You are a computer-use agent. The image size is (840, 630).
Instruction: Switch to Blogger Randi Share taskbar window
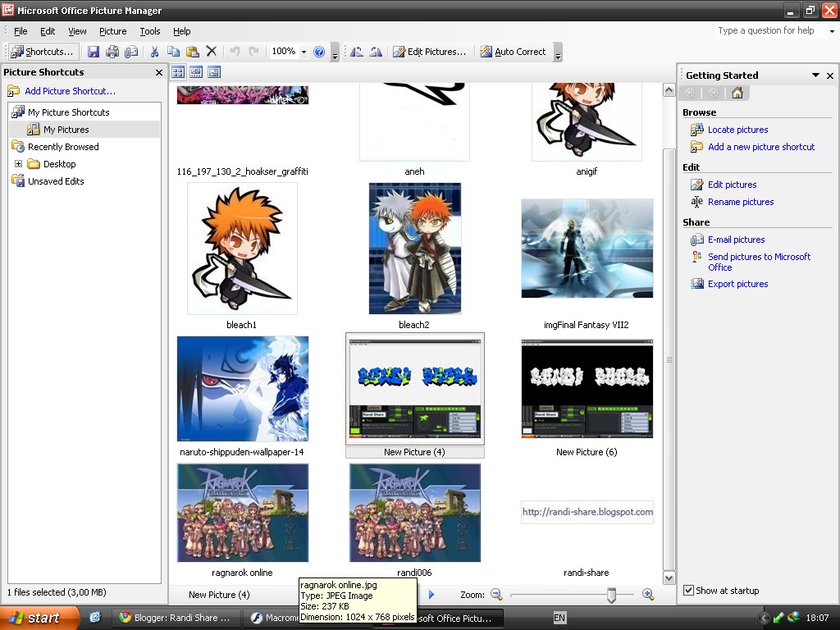pos(176,618)
